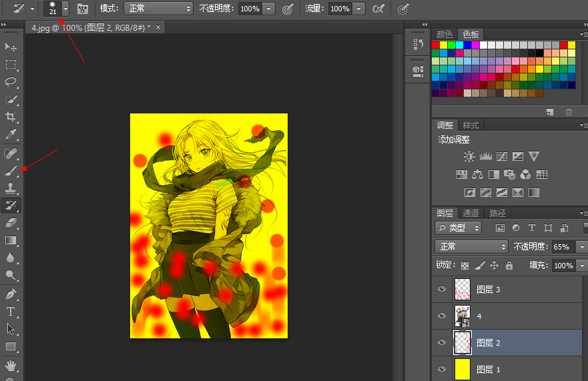Select the Dodge tool
The image size is (588, 381).
click(x=11, y=276)
